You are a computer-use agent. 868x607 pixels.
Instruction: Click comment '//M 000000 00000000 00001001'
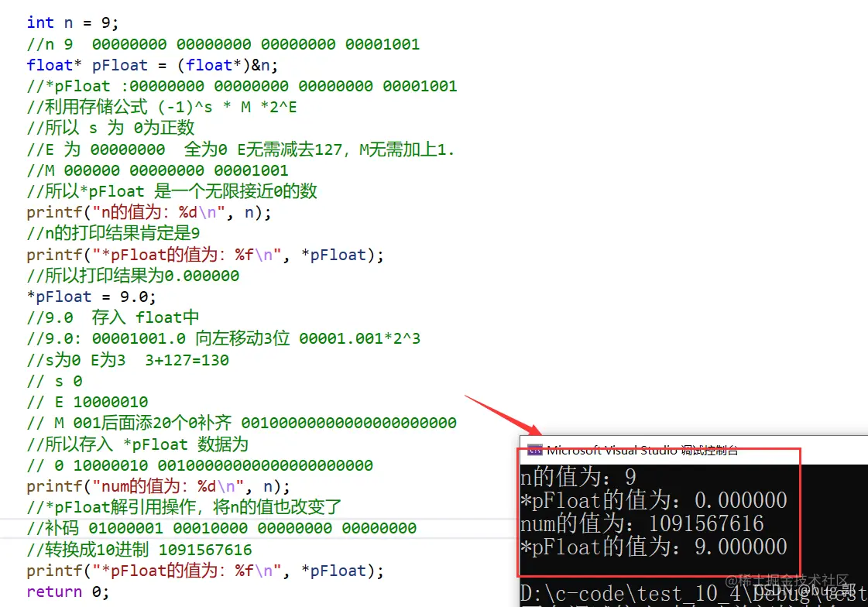pos(157,170)
